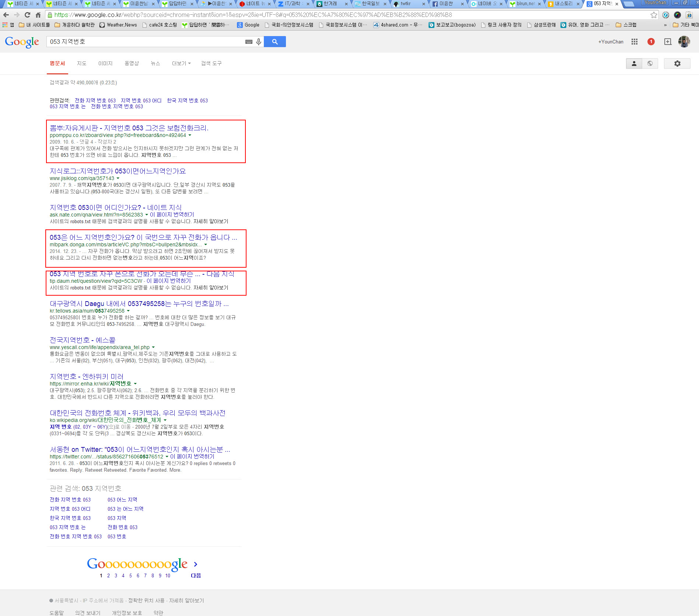Open the browser home page icon
This screenshot has width=699, height=616.
38,15
